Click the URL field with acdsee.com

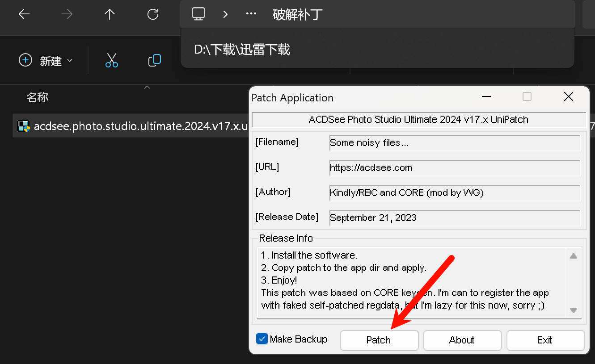coord(455,168)
